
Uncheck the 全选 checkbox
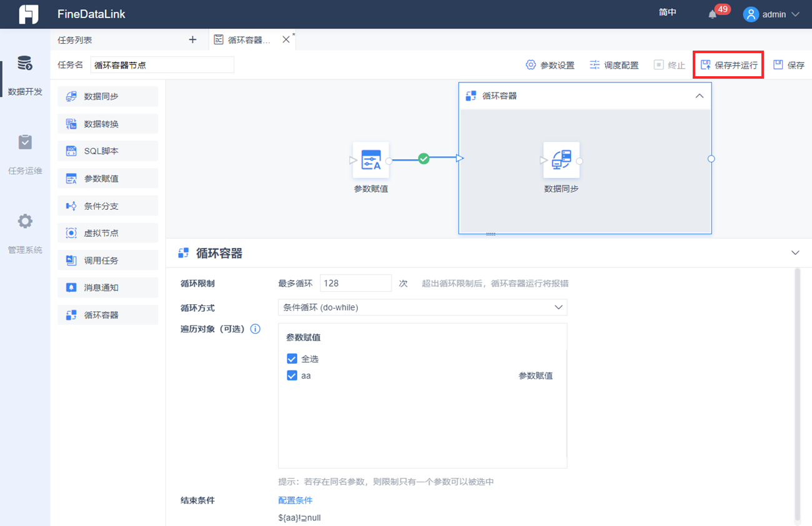tap(292, 359)
